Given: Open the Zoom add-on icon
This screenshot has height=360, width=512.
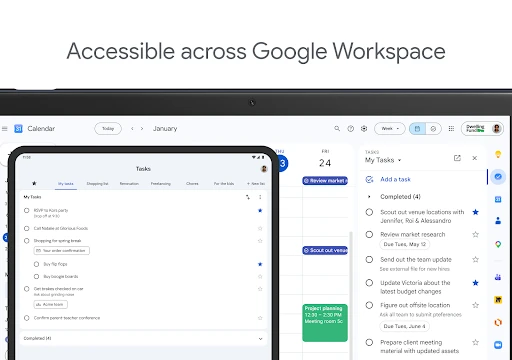Looking at the screenshot, I should tap(498, 345).
